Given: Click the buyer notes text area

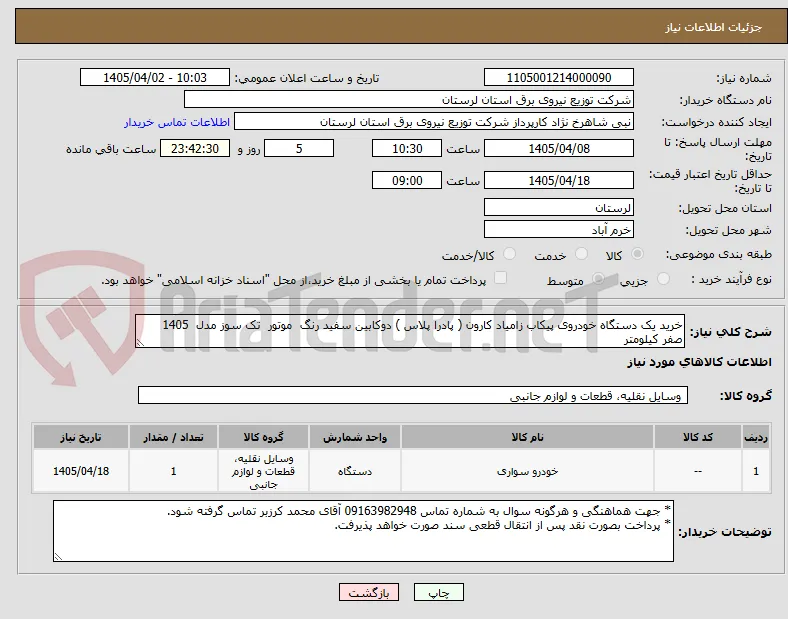Looking at the screenshot, I should [363, 531].
